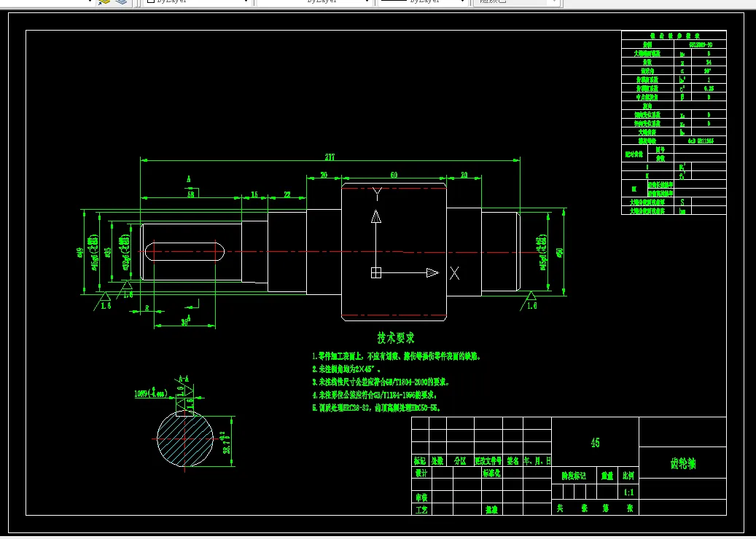Select the R dimension label near keyway

(x=147, y=309)
